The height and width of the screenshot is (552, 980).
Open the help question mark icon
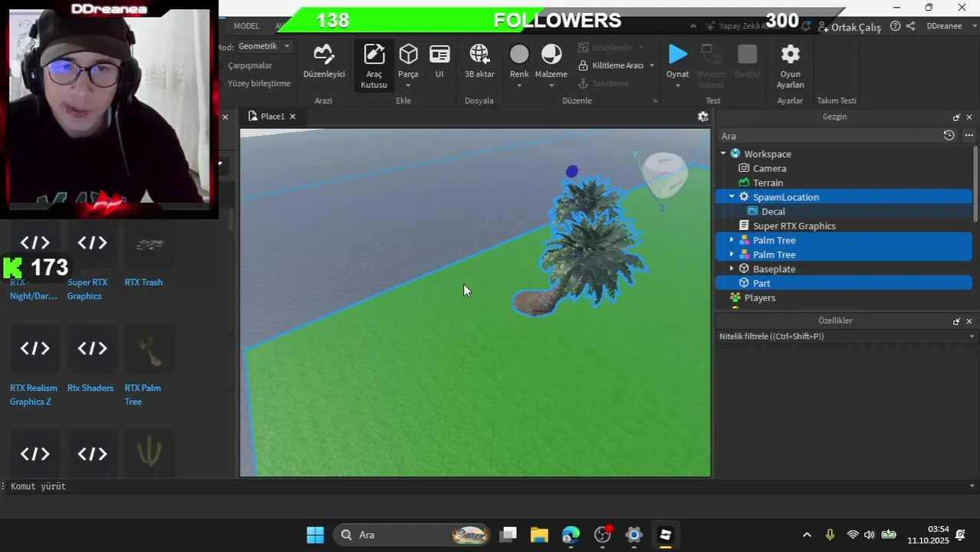tap(895, 26)
